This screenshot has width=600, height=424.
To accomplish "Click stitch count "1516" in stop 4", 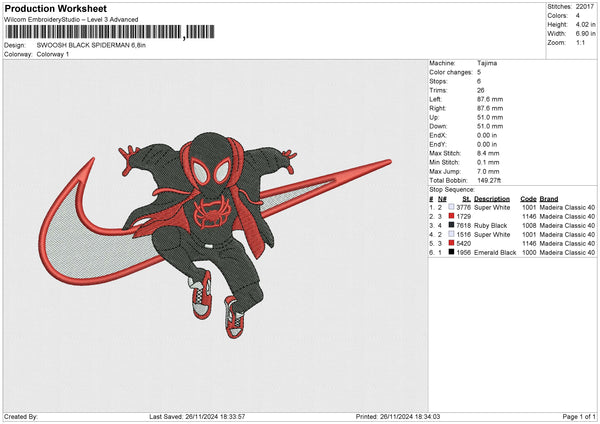I will [x=463, y=235].
